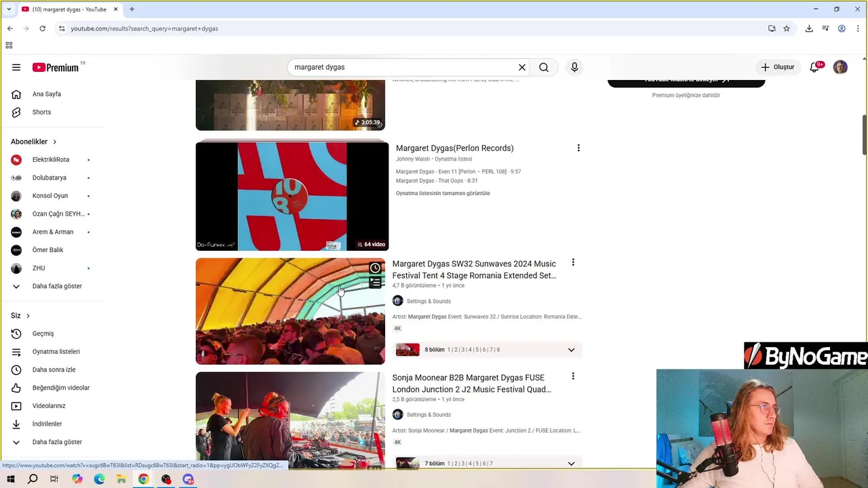This screenshot has height=488, width=868.
Task: Open the Sonja Moonear B2B video thumbnail
Action: pos(290,420)
